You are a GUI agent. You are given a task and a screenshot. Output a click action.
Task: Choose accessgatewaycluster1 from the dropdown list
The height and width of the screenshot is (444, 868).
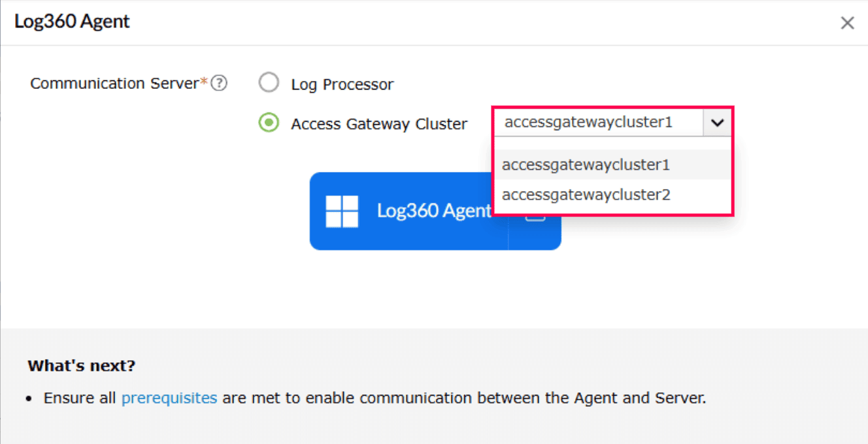click(x=586, y=165)
